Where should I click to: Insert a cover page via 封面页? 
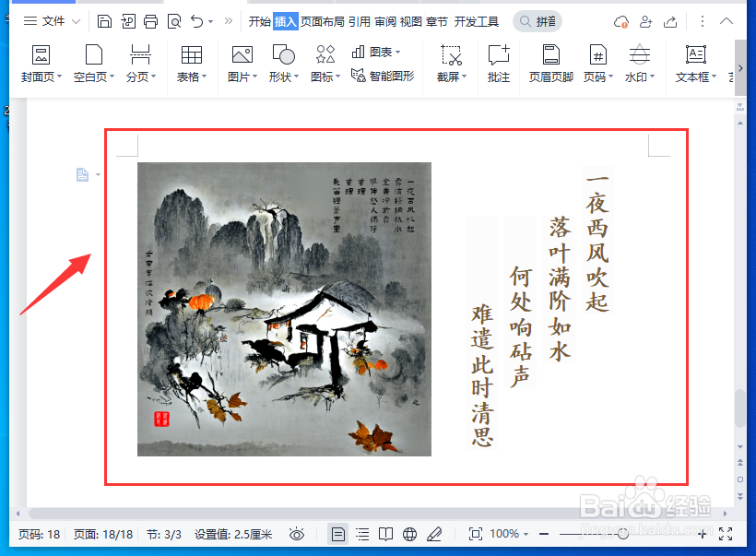[x=41, y=64]
